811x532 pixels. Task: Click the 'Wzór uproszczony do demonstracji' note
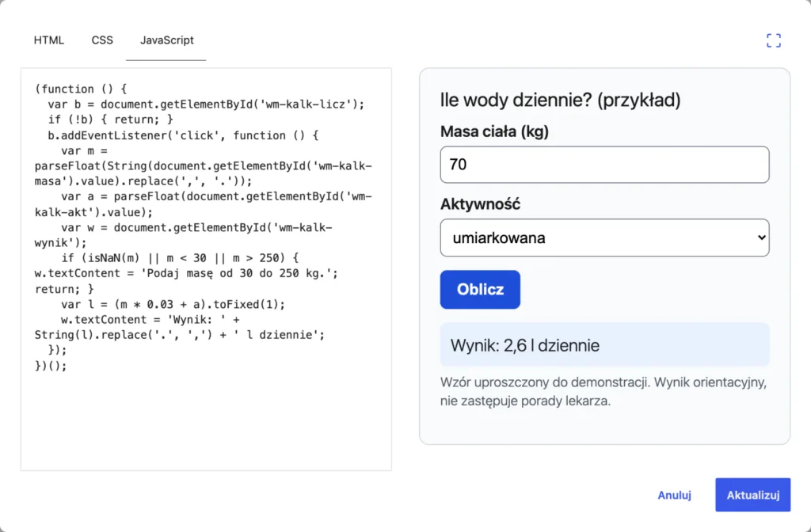coord(603,391)
